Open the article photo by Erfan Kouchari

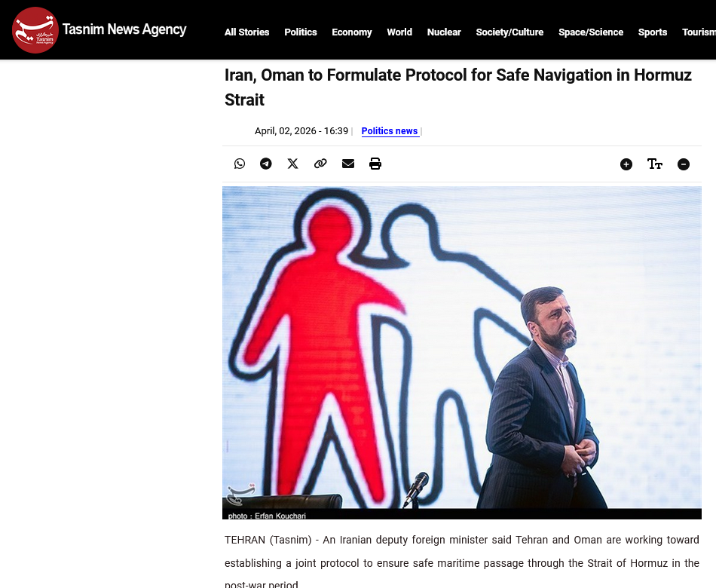(462, 353)
